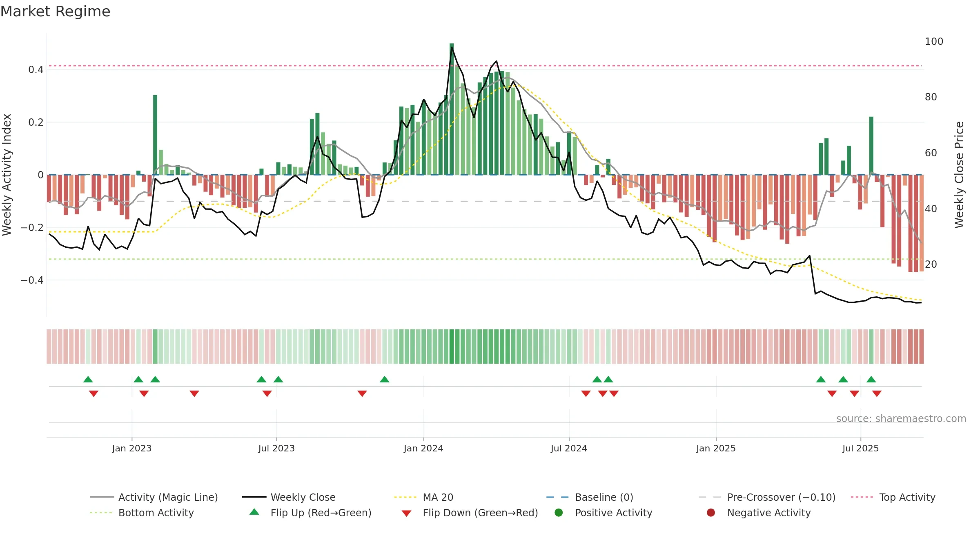
Task: Click the darkest green heatmap cell in early 2024
Action: click(x=452, y=347)
